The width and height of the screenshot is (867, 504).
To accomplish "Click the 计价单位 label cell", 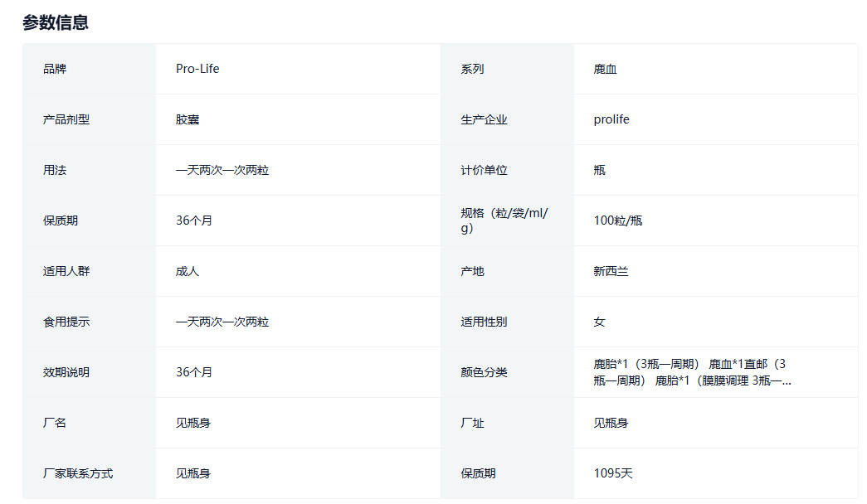I will 484,170.
